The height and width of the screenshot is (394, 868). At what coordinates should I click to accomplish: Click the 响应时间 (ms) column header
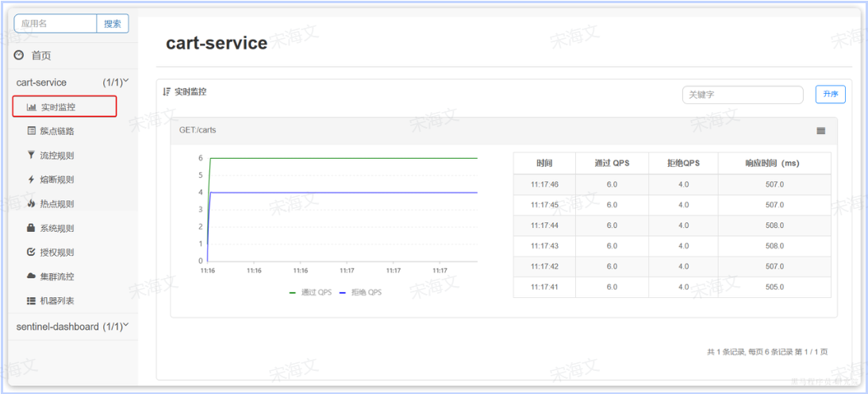(x=774, y=164)
